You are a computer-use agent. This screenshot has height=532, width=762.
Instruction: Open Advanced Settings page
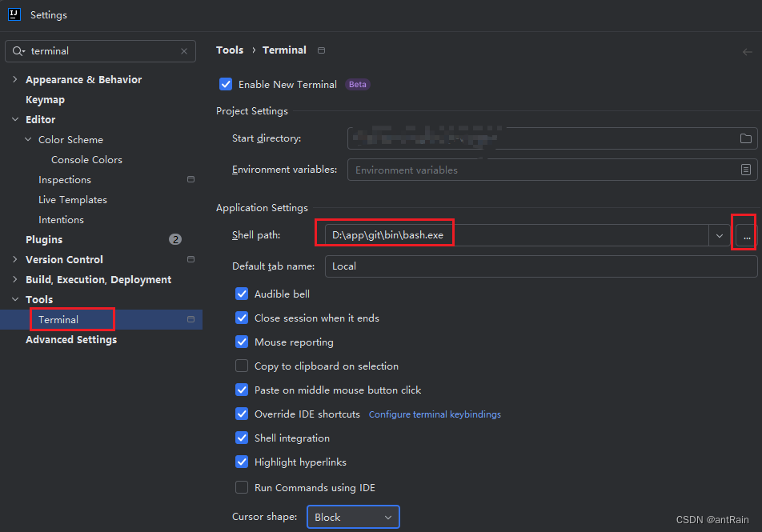(71, 340)
